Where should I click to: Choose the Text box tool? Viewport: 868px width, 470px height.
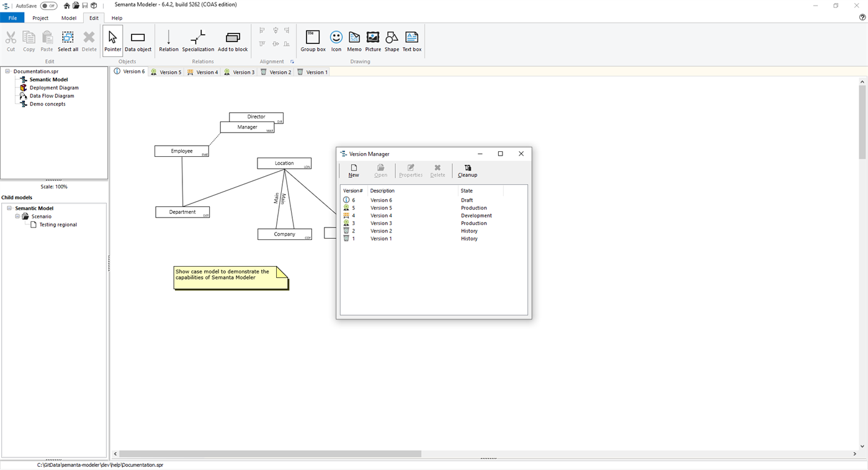click(411, 39)
